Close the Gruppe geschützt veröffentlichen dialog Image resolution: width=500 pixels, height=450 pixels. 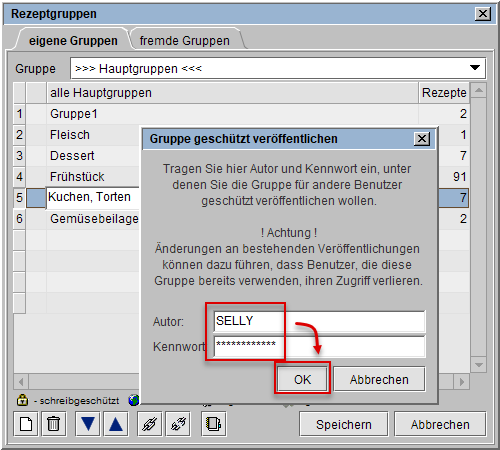point(422,139)
